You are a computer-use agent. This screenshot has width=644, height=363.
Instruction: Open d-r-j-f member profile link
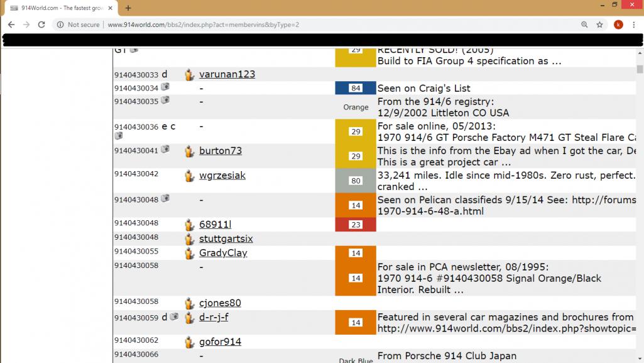214,317
